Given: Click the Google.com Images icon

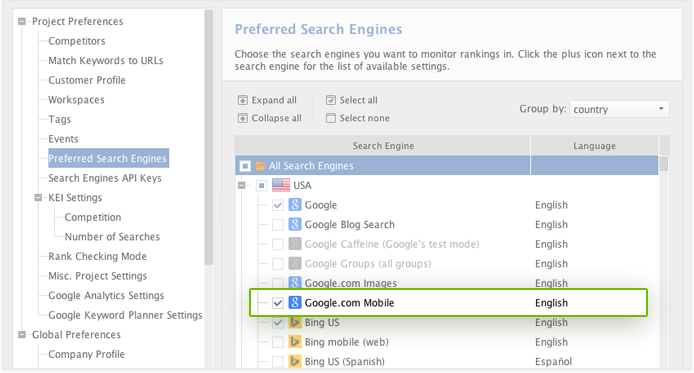Looking at the screenshot, I should (x=295, y=282).
